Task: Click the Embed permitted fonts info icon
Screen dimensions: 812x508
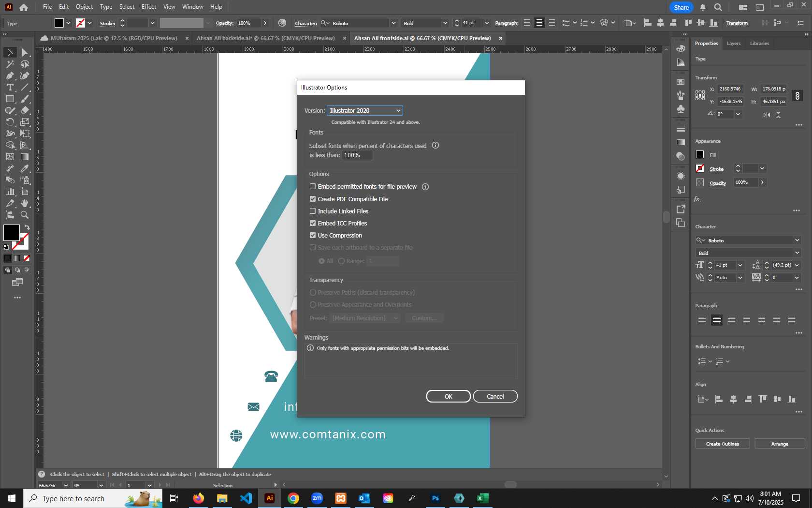Action: point(425,187)
